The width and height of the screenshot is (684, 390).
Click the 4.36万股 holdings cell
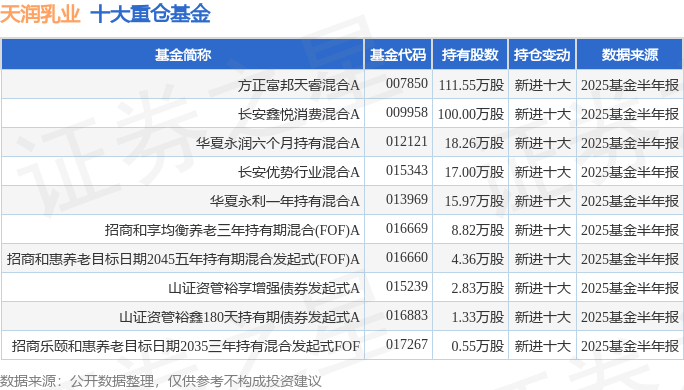(x=477, y=259)
